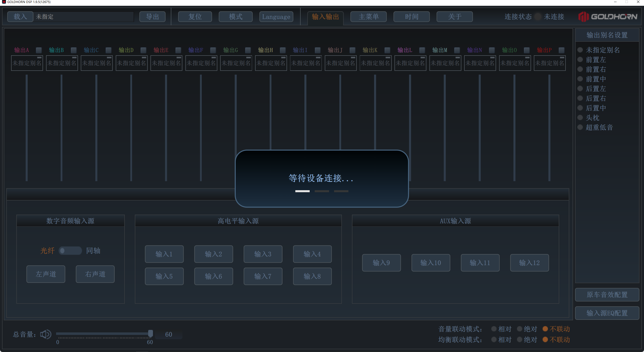Select 前置右 alias radio button
This screenshot has width=644, height=352.
point(580,69)
